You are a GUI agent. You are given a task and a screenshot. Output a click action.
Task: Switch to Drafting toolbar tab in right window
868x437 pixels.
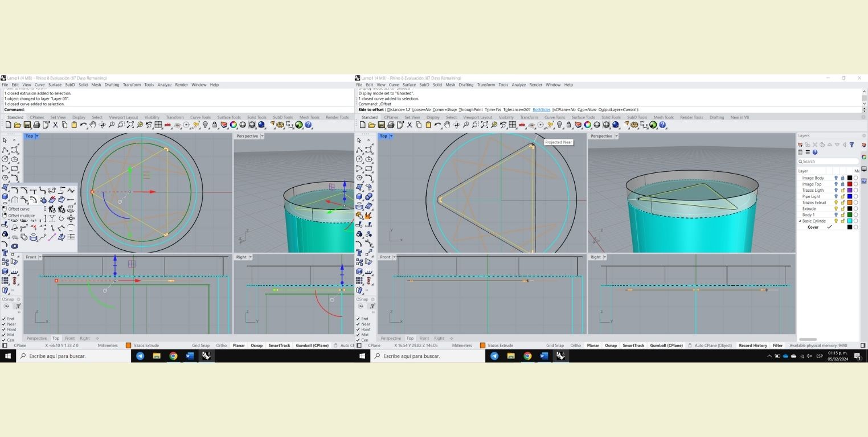(716, 117)
